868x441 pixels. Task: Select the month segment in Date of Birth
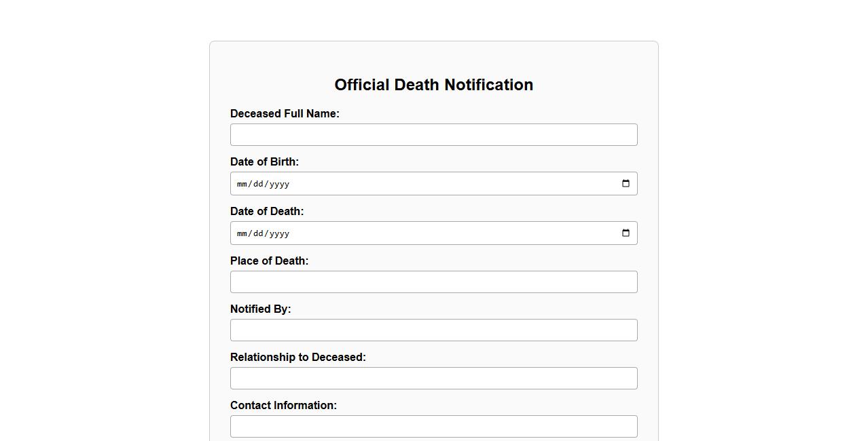click(x=242, y=184)
